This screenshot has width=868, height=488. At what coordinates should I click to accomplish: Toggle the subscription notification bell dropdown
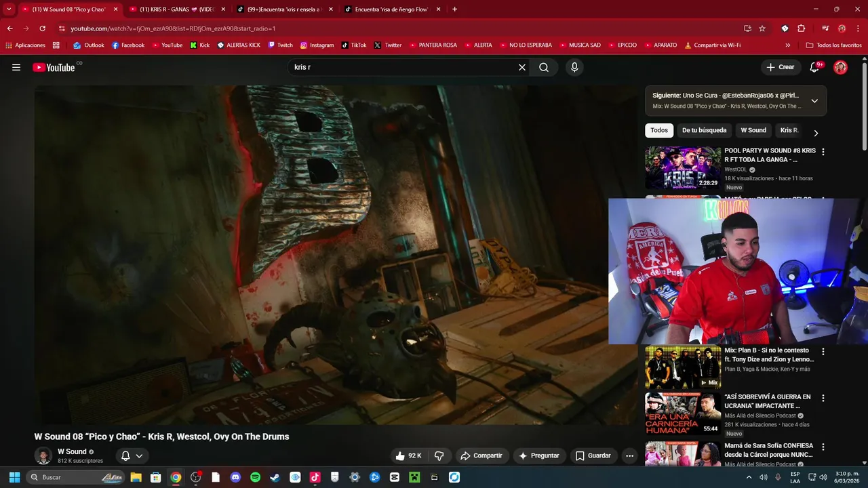pos(132,455)
